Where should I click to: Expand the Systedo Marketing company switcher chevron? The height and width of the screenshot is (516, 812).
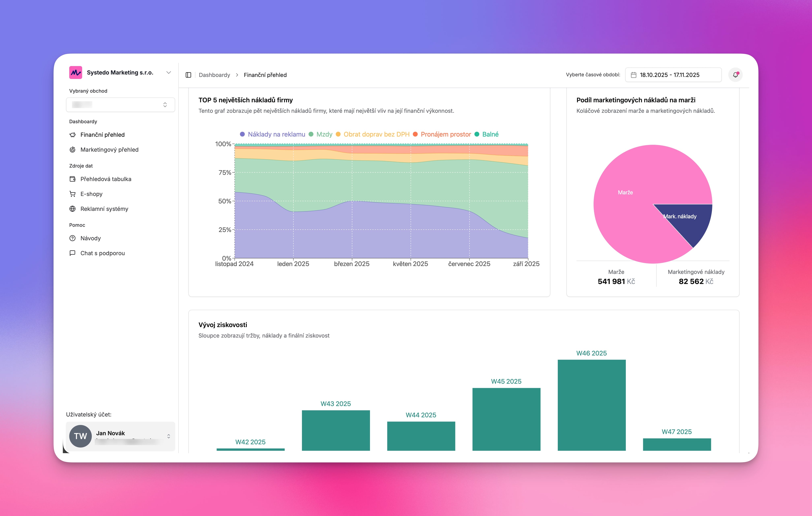tap(169, 73)
